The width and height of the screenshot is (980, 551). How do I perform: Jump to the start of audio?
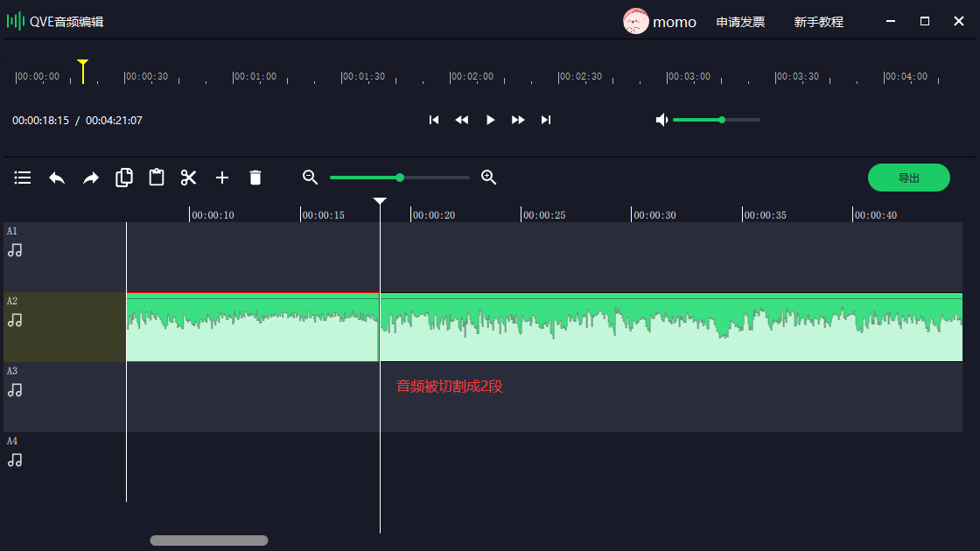[x=434, y=120]
